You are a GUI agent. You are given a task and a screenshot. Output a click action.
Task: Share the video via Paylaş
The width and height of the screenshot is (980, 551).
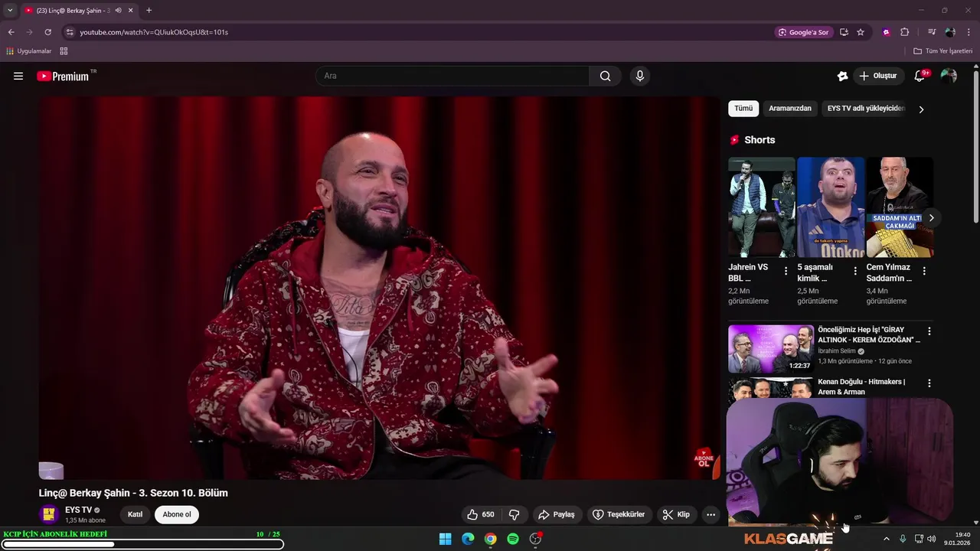click(556, 514)
